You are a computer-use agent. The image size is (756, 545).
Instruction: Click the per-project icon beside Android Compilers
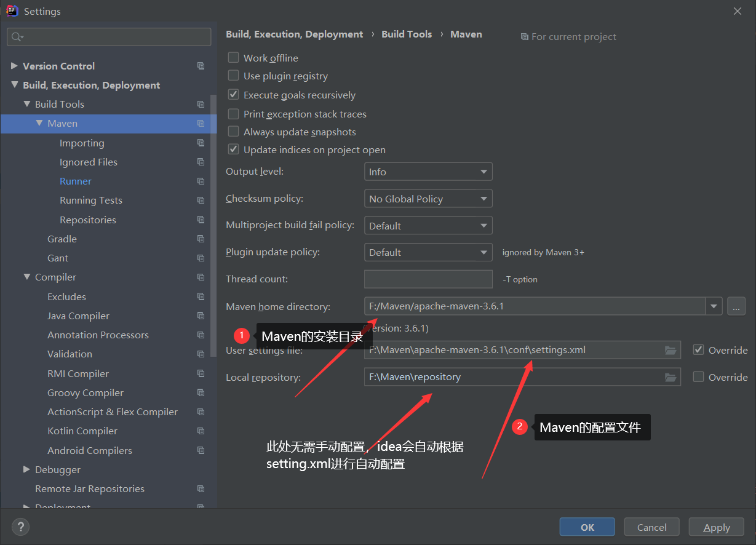[201, 450]
